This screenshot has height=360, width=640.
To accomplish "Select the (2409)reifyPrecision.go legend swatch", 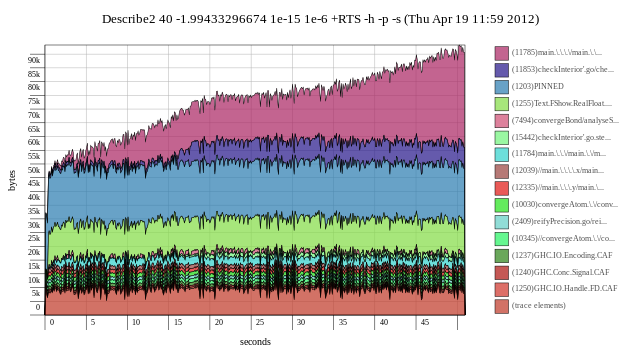I will (x=502, y=222).
